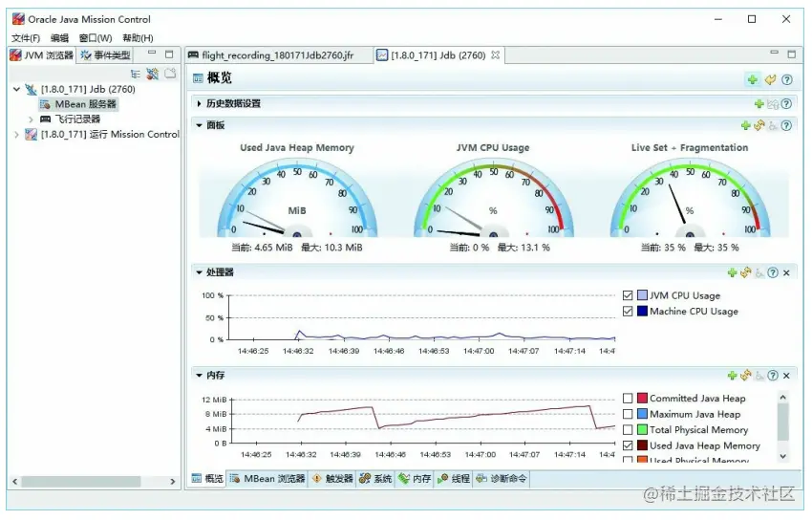Click refresh arrows icon in 面板 section
The height and width of the screenshot is (520, 812).
click(x=759, y=125)
